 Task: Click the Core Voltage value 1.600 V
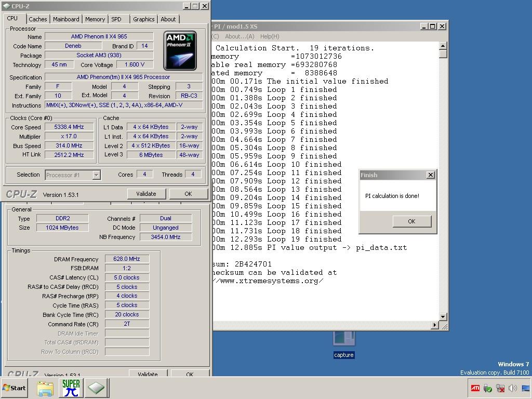tap(135, 64)
